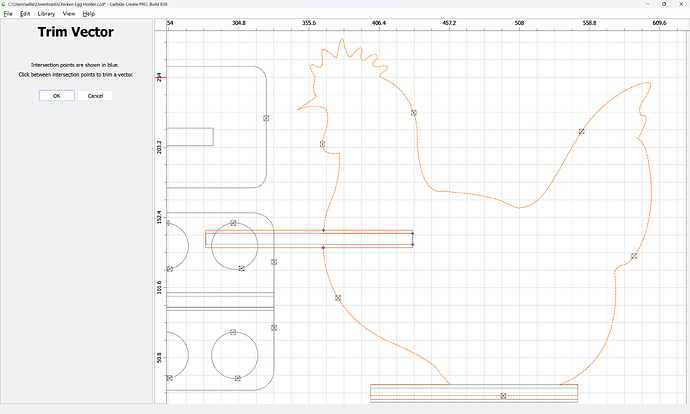This screenshot has height=414, width=690.
Task: Click the upper-left blue intersection point on the slot
Action: (323, 231)
